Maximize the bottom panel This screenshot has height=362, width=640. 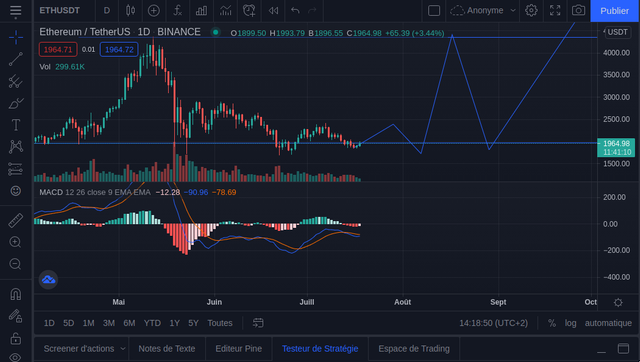click(x=623, y=349)
